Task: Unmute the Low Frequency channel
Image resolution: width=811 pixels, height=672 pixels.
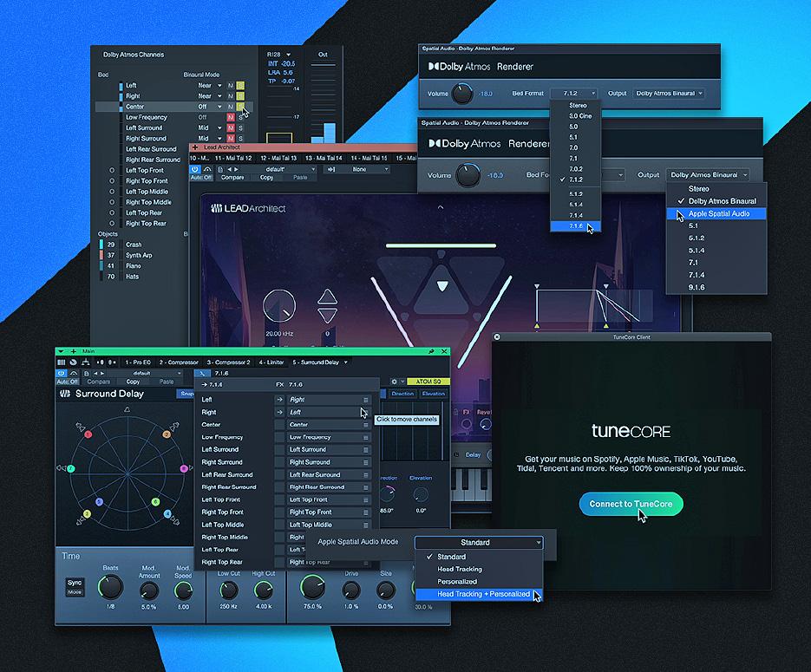Action: 231,117
